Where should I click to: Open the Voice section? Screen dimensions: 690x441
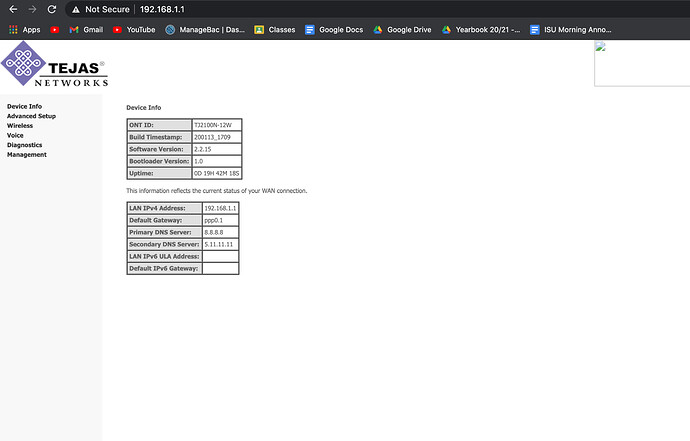[15, 135]
